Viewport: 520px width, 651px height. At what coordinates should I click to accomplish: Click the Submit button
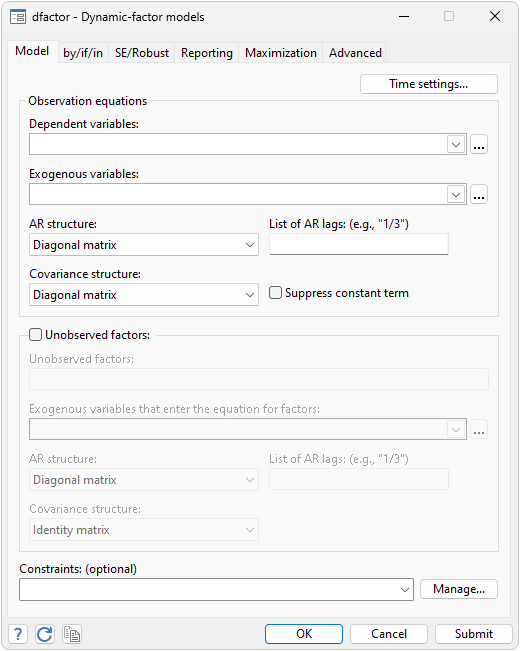(x=473, y=634)
